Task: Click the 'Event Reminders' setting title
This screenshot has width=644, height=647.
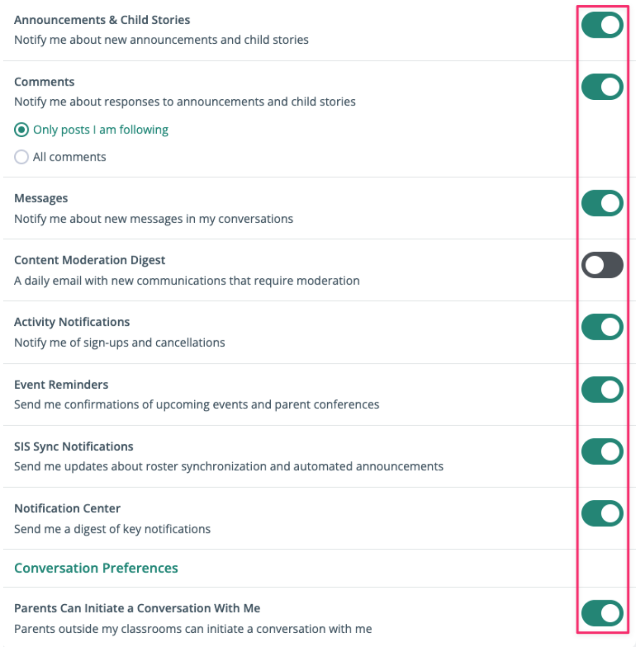Action: click(x=61, y=384)
